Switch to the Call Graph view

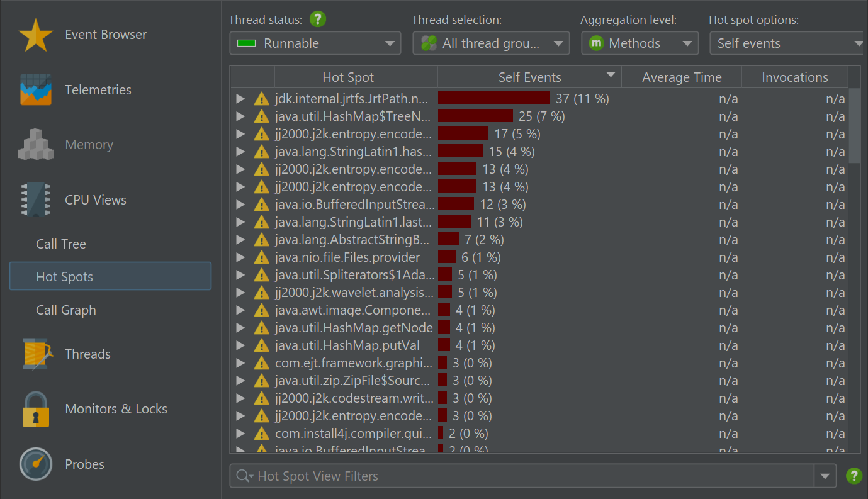pos(66,310)
